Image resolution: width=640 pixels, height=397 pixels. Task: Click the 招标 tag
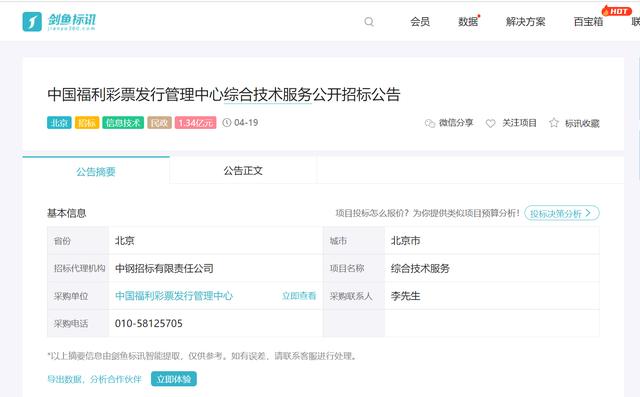[x=87, y=123]
